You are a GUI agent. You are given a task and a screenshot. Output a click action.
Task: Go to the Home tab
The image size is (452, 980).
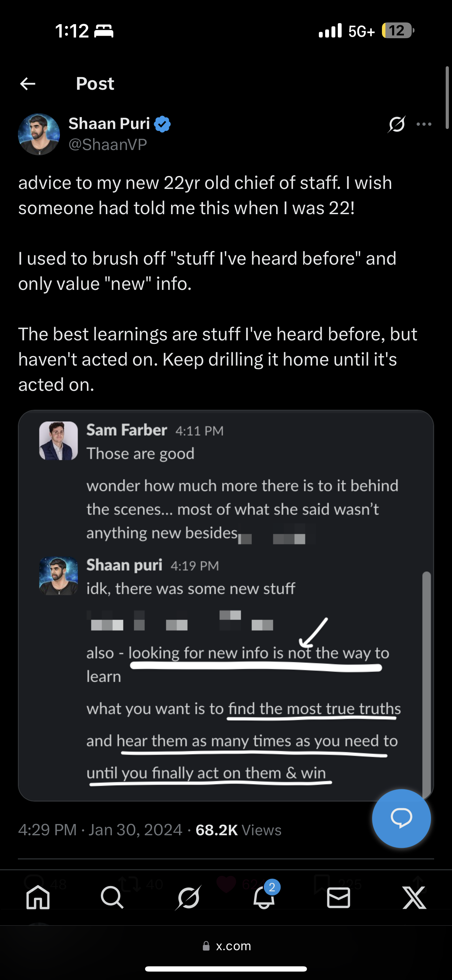[x=38, y=898]
